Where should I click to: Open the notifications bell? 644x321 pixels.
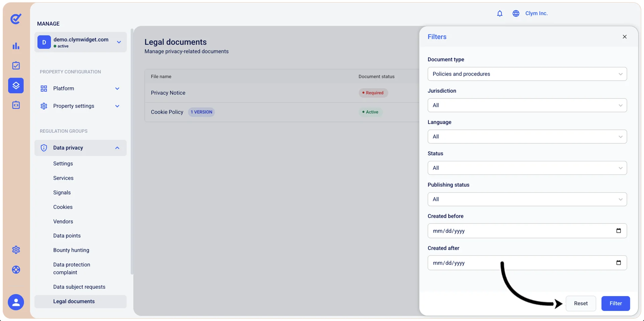pos(500,13)
